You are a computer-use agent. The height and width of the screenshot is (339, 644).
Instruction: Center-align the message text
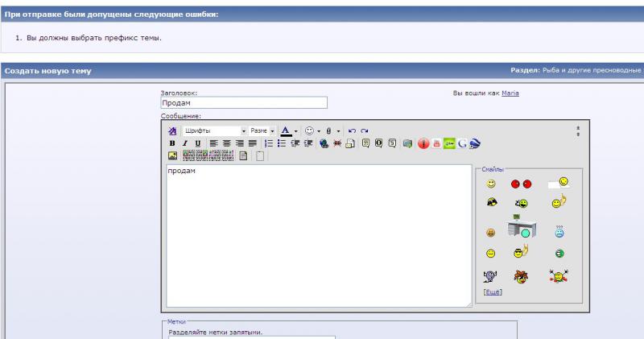(x=228, y=143)
